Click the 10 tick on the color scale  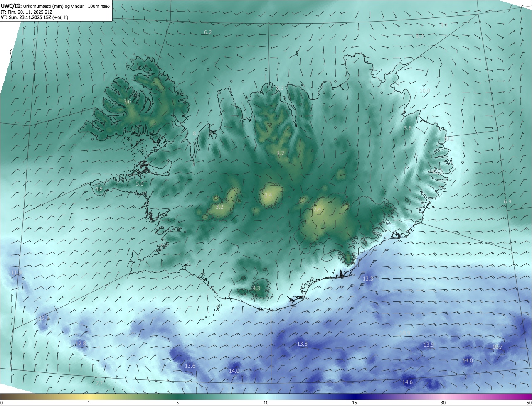pyautogui.click(x=266, y=403)
